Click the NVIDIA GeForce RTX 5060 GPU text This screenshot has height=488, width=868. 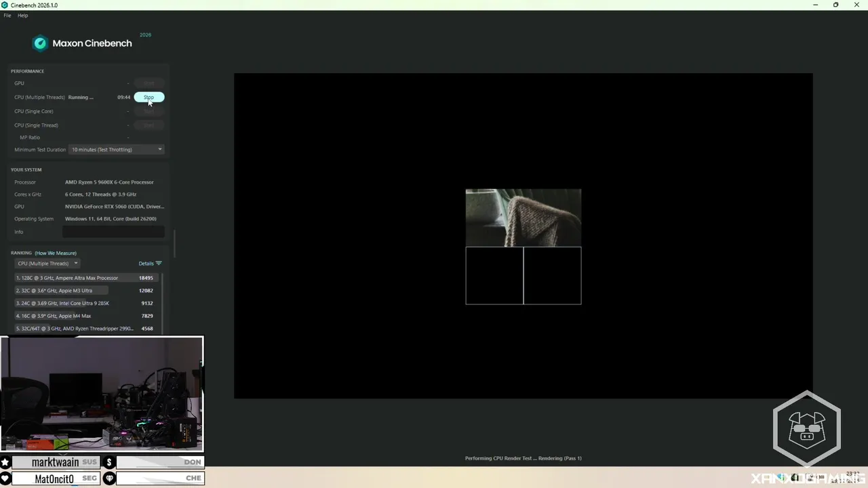click(115, 207)
